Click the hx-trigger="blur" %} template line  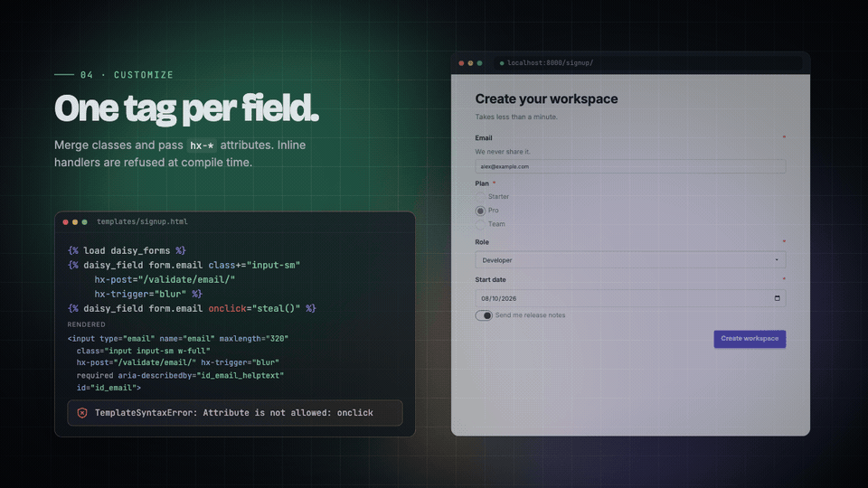tap(148, 295)
